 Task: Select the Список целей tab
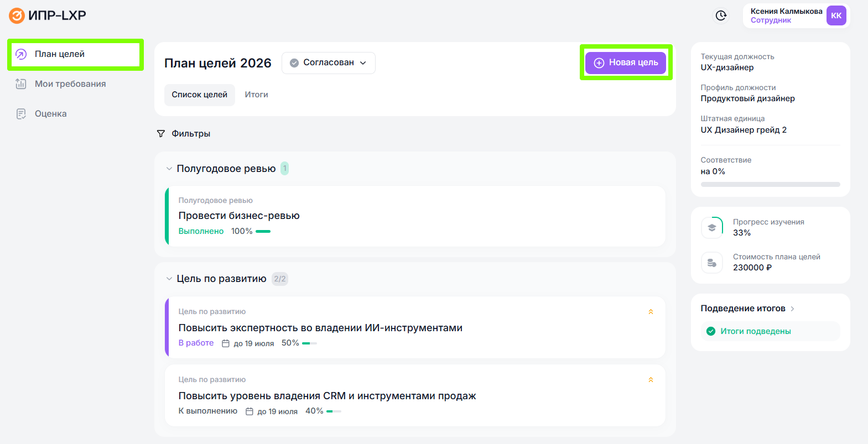[x=199, y=95]
